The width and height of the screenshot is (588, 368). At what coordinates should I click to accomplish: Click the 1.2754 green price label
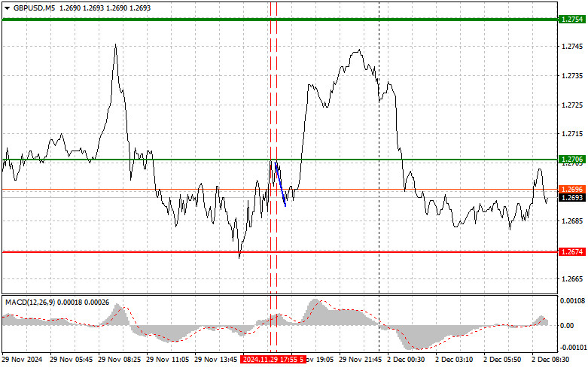[571, 19]
